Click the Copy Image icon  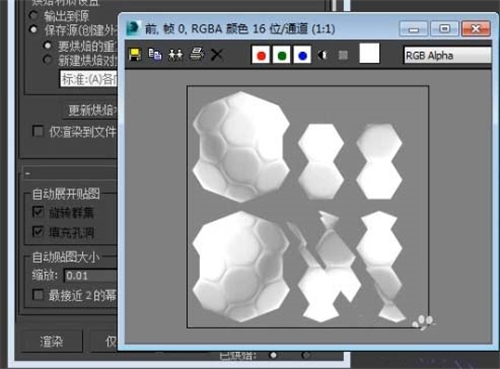(155, 54)
